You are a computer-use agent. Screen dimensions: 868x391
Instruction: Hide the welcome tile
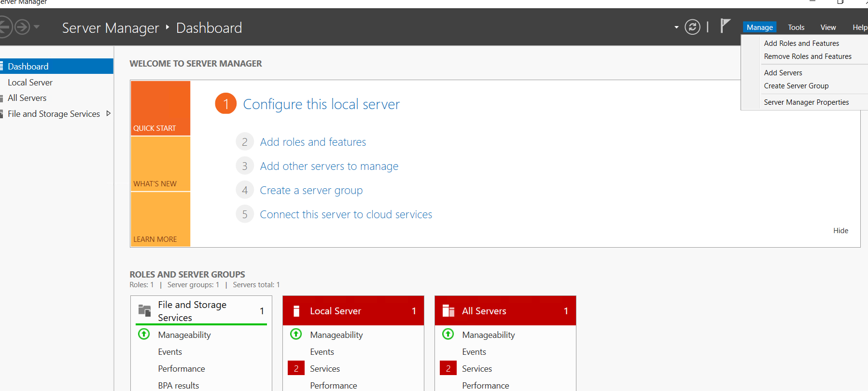[x=840, y=231]
